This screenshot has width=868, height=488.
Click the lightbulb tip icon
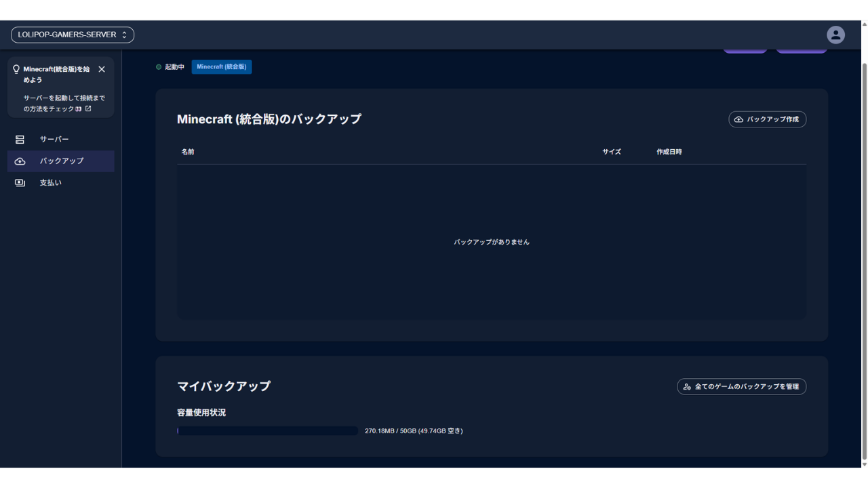coord(16,69)
